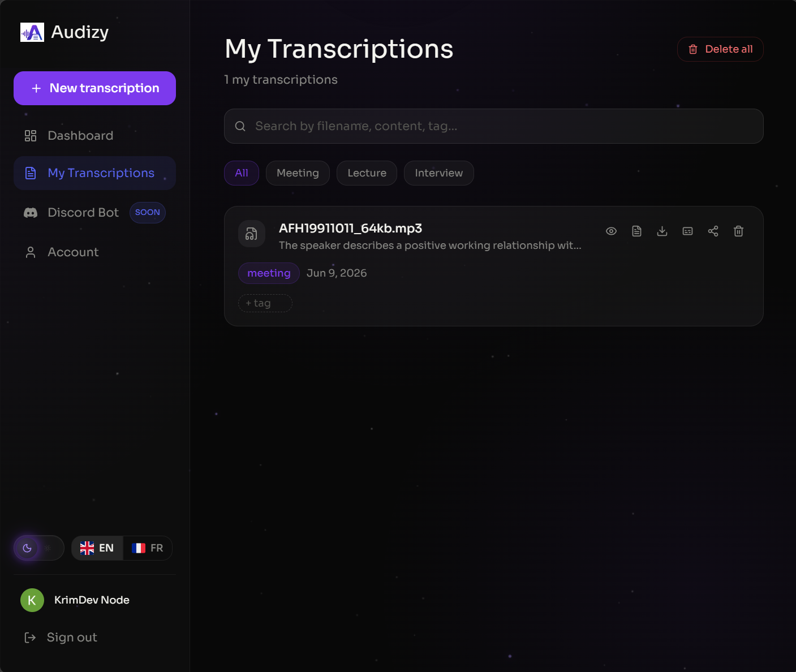Switch language to EN
Viewport: 796px width, 672px height.
click(x=97, y=548)
